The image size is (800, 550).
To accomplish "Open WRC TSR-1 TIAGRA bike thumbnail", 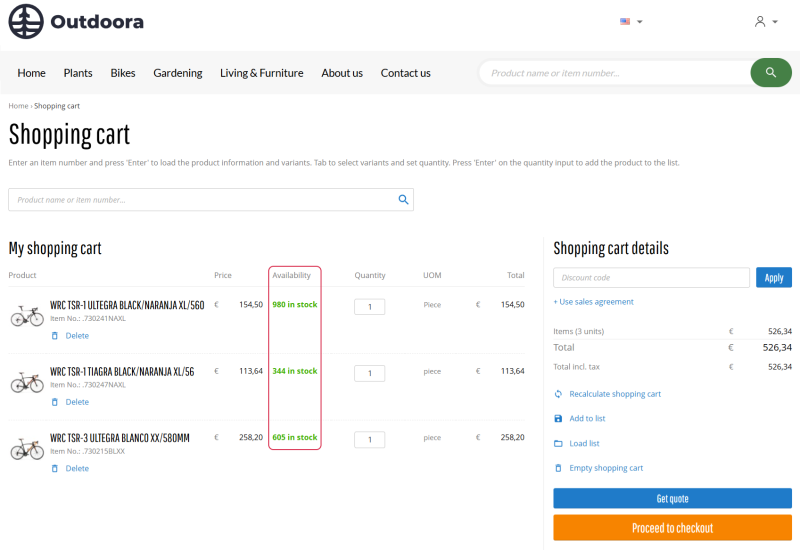I will pos(27,382).
